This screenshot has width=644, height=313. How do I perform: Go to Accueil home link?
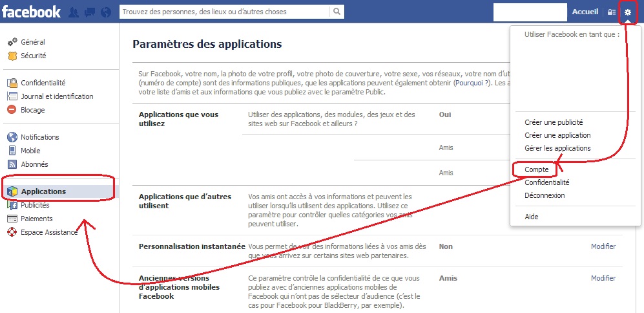[585, 12]
